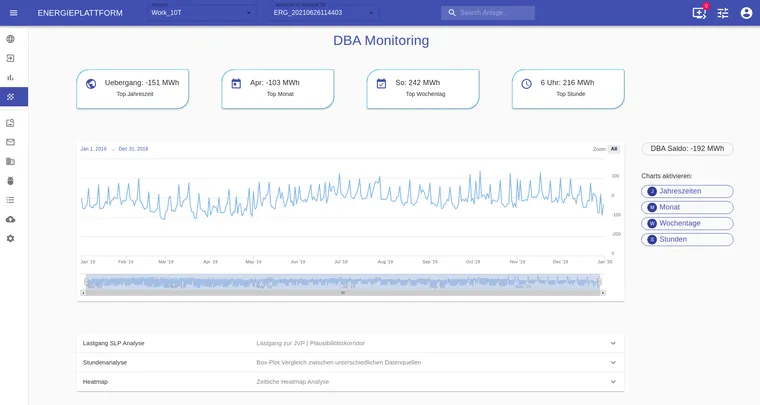The image size is (760, 405).
Task: Open the ERG_20210626114403 dropdown
Action: pyautogui.click(x=324, y=13)
